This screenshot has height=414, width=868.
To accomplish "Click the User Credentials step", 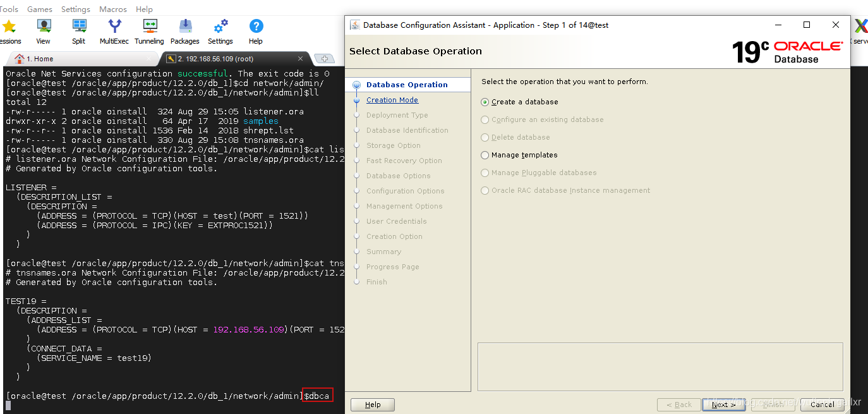I will 397,221.
